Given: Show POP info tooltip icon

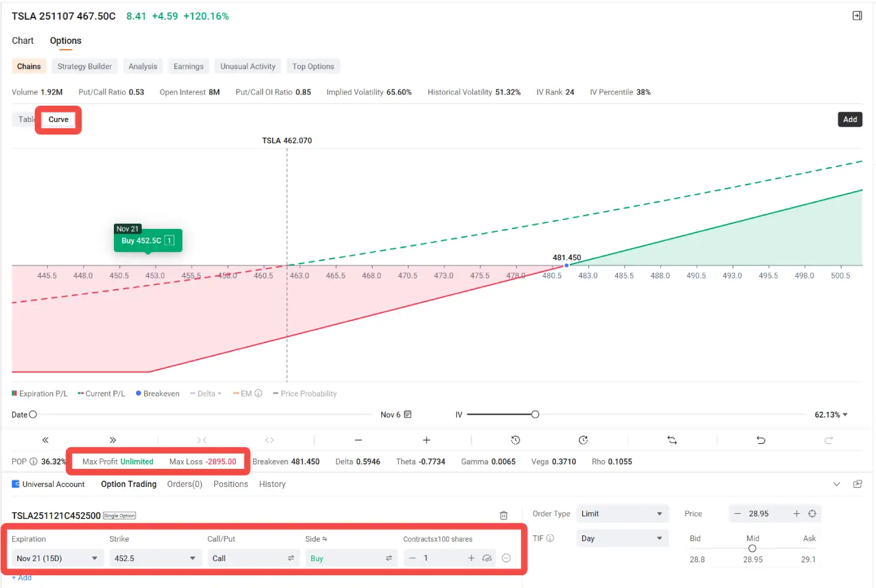Looking at the screenshot, I should [33, 461].
